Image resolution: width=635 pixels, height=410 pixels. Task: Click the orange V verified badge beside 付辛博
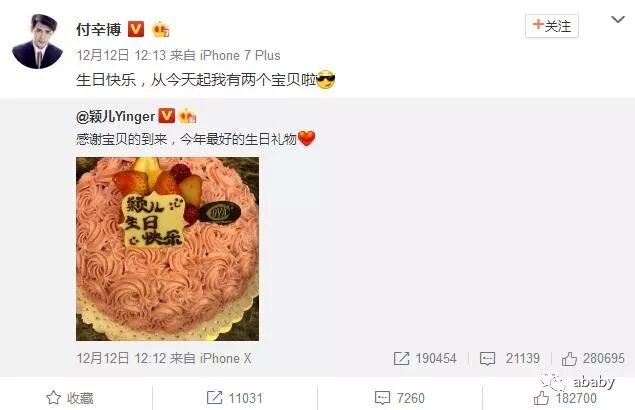[136, 29]
